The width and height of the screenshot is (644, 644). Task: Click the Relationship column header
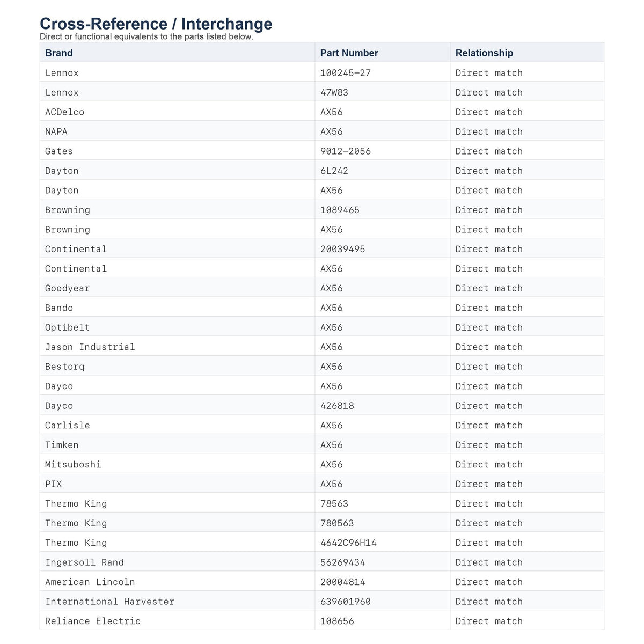[527, 53]
